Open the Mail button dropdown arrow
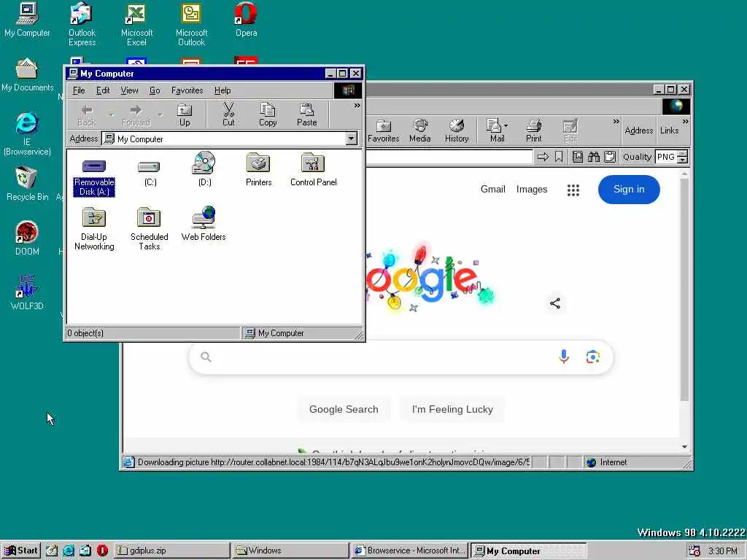Screen dimensions: 747x560 (x=506, y=125)
